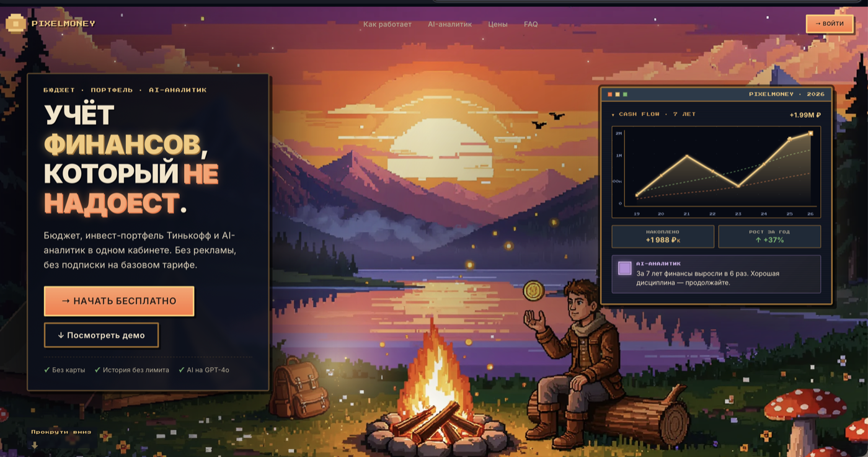This screenshot has height=457, width=868.
Task: Click the Посмотреть демо button
Action: click(101, 335)
